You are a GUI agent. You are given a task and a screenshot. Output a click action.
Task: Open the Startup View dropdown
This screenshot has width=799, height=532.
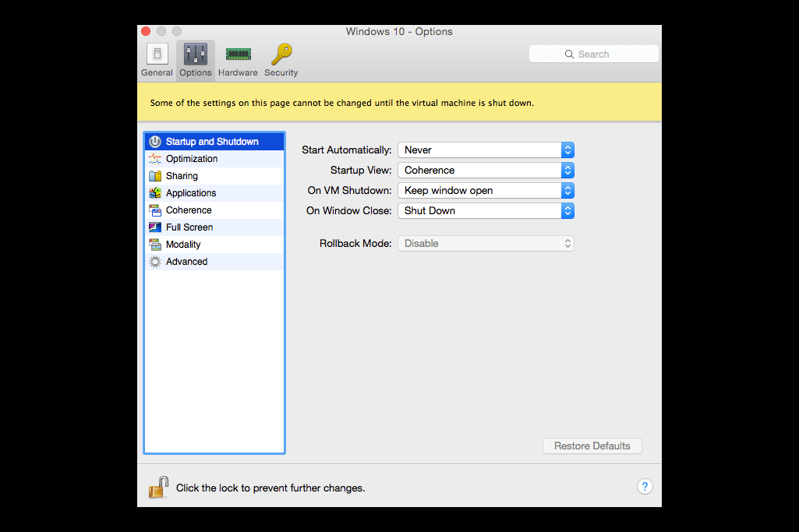pos(486,170)
